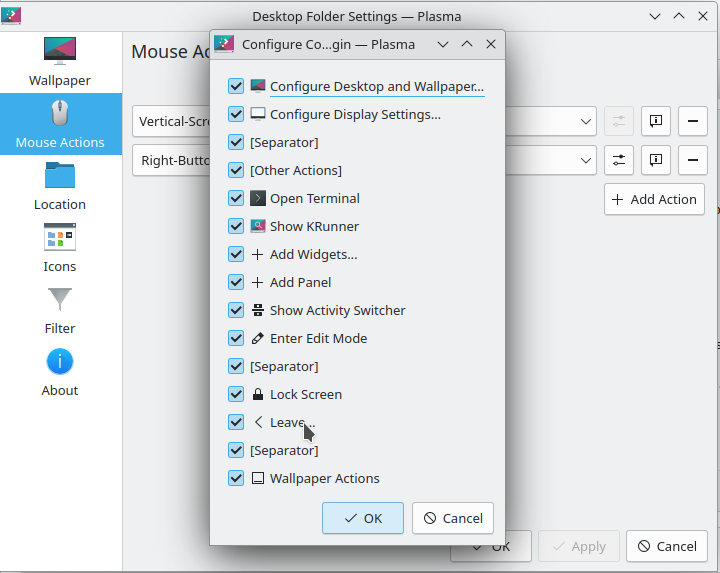This screenshot has height=573, width=720.
Task: Toggle the Wallpaper Actions checkbox
Action: click(236, 478)
